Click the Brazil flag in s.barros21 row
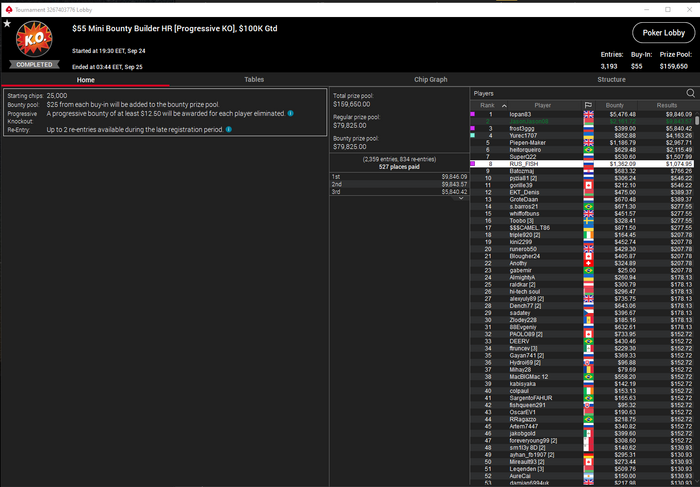This screenshot has height=487, width=700. (x=588, y=207)
